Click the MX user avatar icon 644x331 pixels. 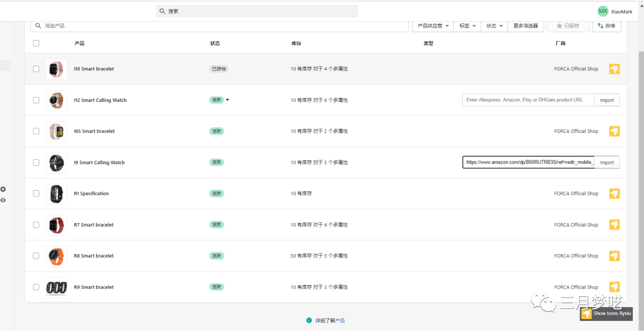pyautogui.click(x=603, y=11)
